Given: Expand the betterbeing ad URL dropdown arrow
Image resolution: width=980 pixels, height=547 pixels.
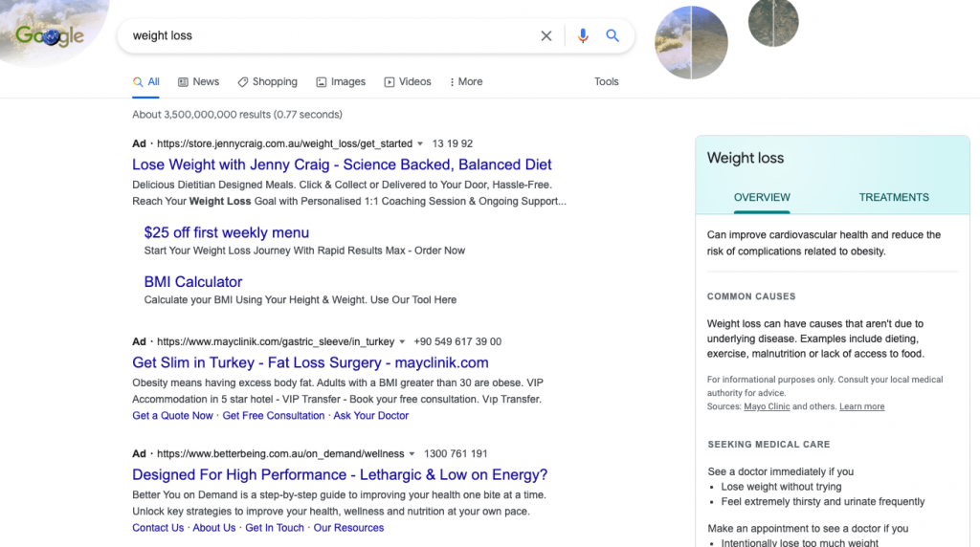Looking at the screenshot, I should click(x=412, y=454).
